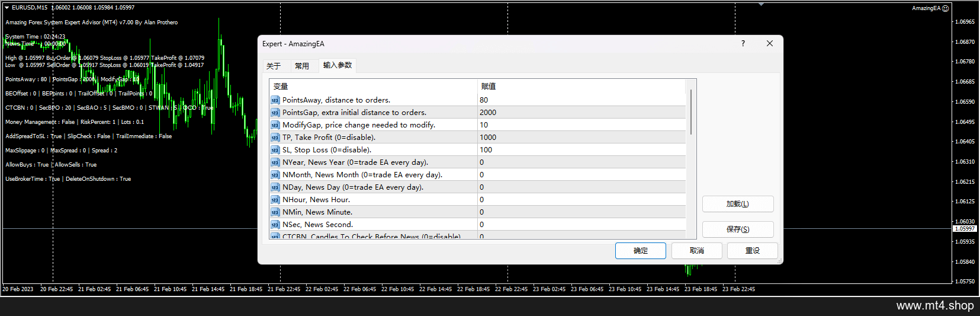
Task: Click the SL Stop Loss row icon
Action: pos(275,150)
